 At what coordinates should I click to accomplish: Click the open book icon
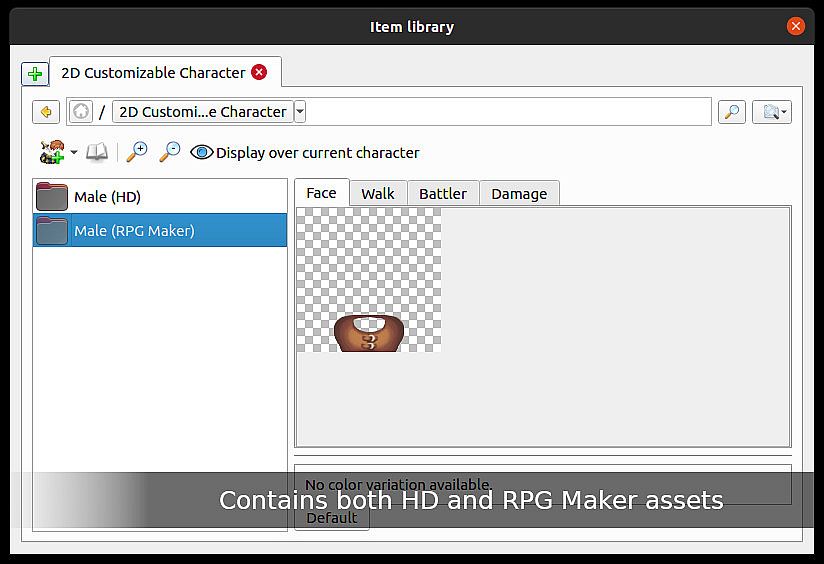(97, 152)
